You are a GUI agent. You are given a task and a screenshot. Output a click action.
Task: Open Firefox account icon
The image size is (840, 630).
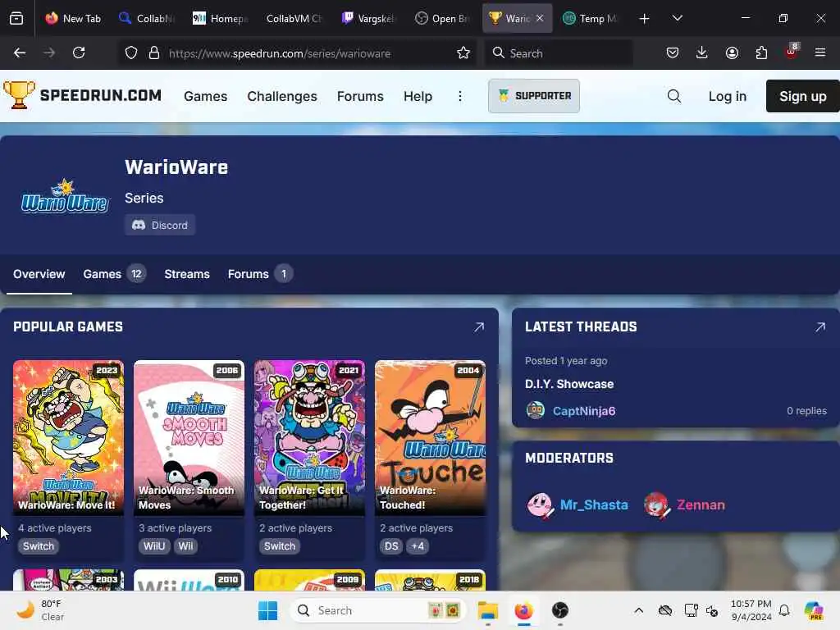732,52
